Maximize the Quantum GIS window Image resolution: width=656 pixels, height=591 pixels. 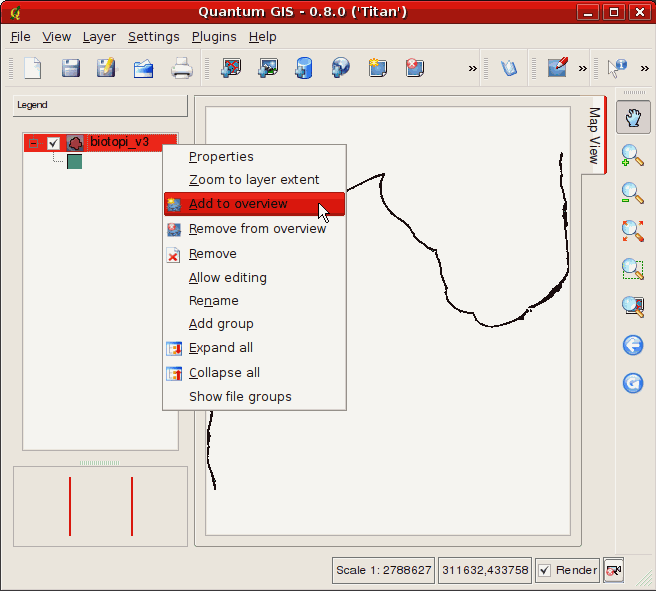[x=614, y=12]
